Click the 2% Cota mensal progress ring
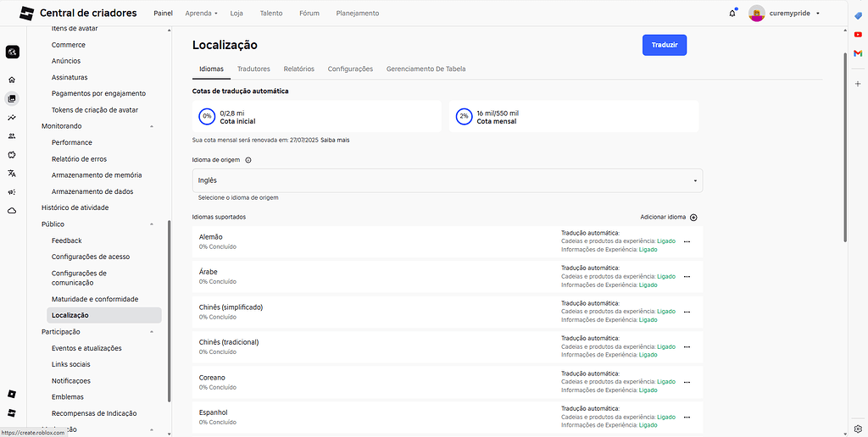 (464, 117)
